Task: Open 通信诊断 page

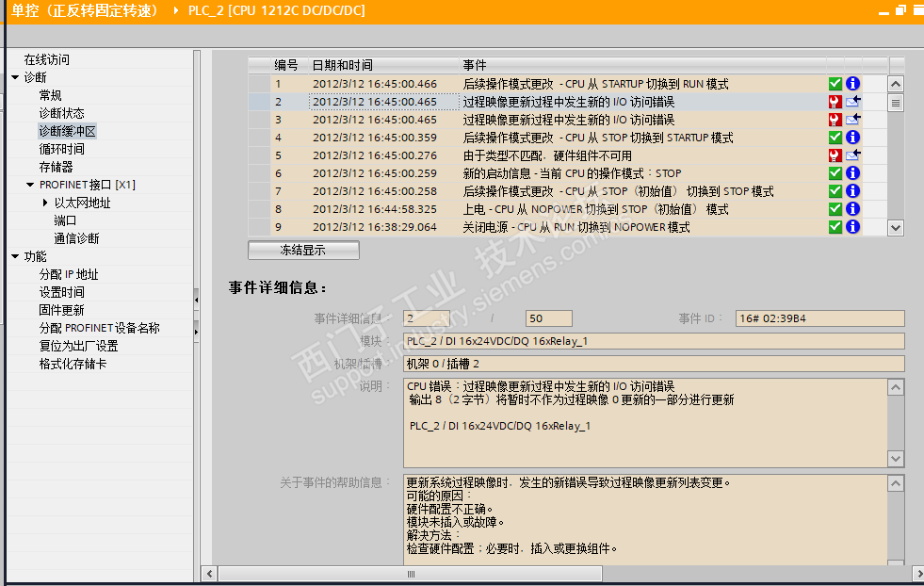Action: tap(76, 238)
